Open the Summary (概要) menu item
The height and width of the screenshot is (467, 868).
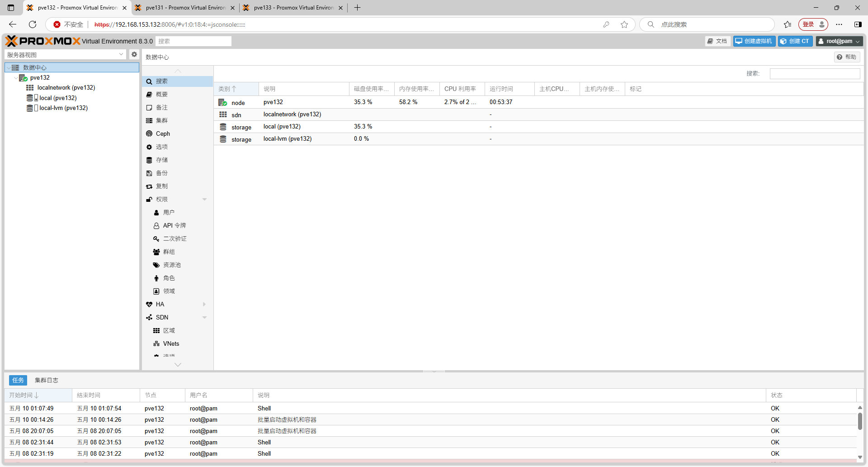pos(177,95)
